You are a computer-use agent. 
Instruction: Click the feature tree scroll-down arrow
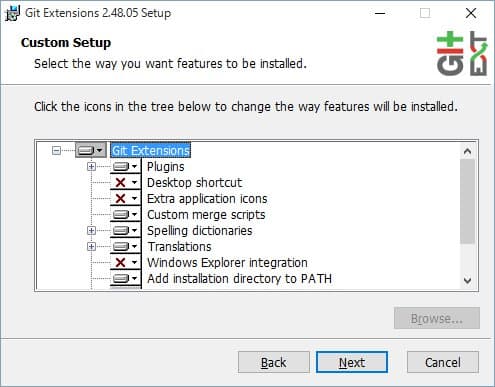[467, 280]
